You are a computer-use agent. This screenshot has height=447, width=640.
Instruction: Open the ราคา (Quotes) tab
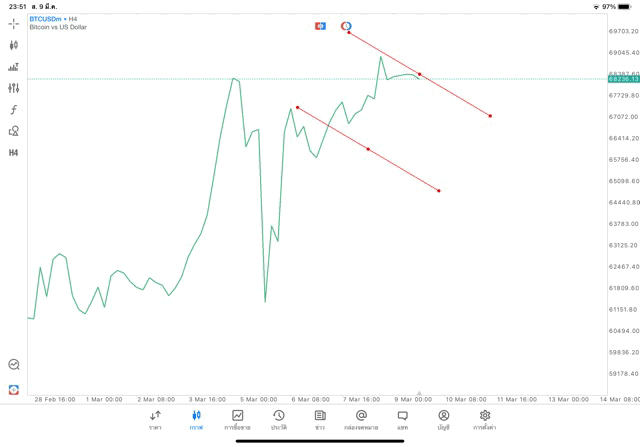pyautogui.click(x=155, y=419)
